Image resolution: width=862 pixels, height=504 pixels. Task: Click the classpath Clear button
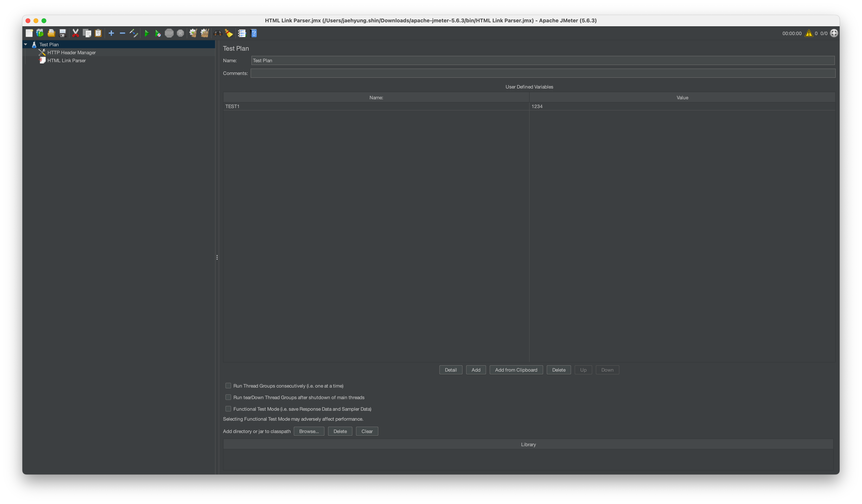(x=367, y=431)
